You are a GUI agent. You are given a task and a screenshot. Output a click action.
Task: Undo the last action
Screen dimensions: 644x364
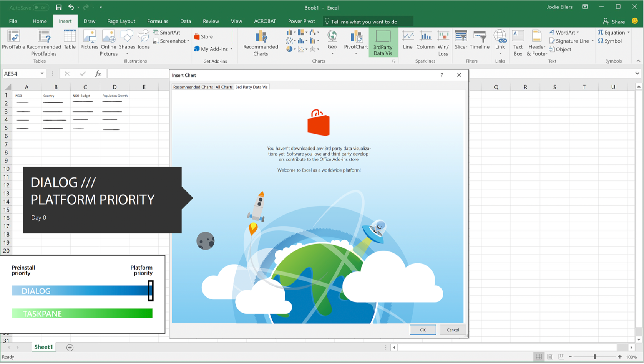tap(71, 7)
